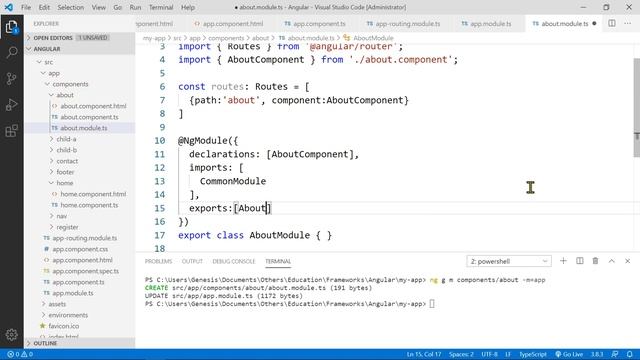This screenshot has width=640, height=360.
Task: Click the editor vertical scrollbar thumb
Action: tap(636, 108)
